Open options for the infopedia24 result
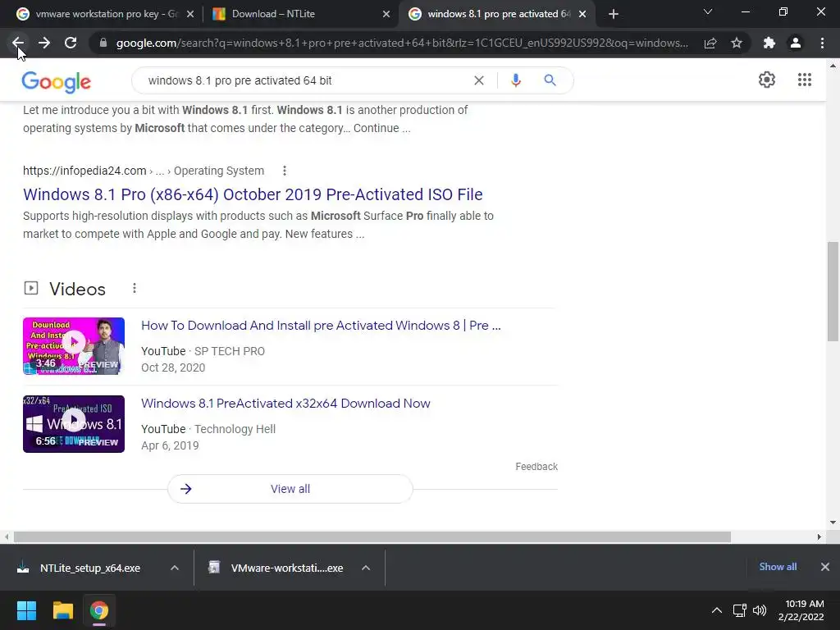 point(285,171)
